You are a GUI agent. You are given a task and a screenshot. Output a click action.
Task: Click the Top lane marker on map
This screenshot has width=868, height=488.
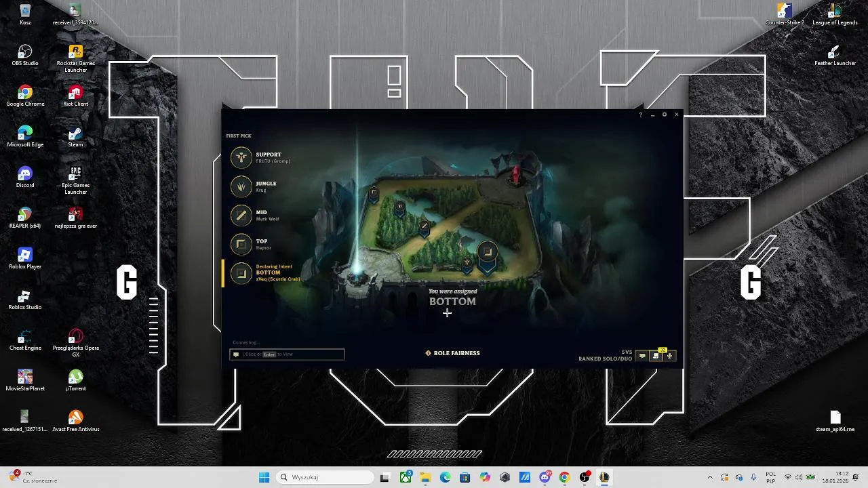(x=374, y=194)
